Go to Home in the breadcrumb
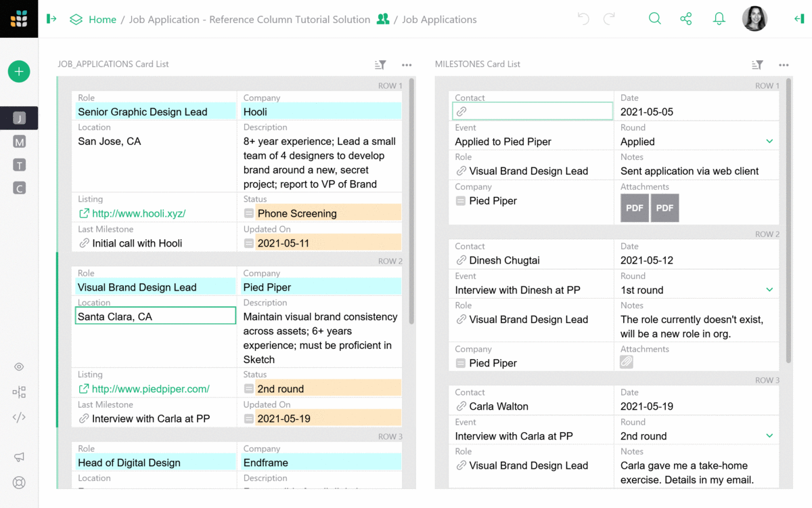The width and height of the screenshot is (812, 508). 102,20
